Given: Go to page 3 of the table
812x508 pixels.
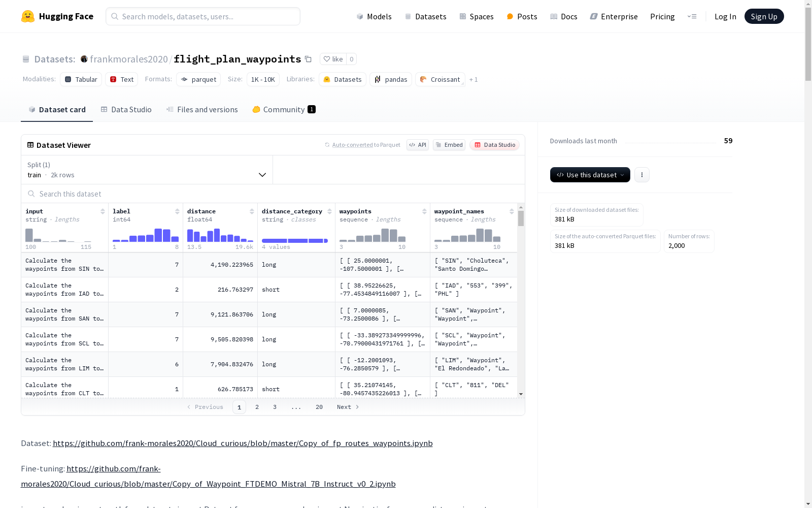Looking at the screenshot, I should coord(275,407).
